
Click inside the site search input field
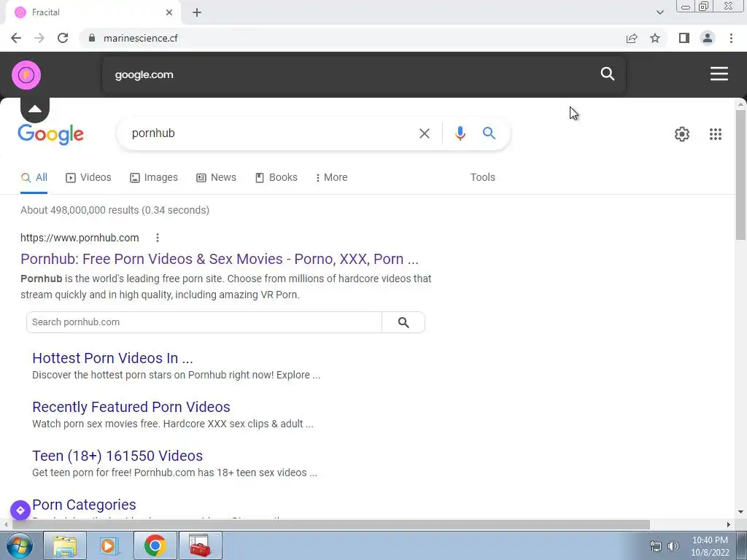pyautogui.click(x=204, y=322)
